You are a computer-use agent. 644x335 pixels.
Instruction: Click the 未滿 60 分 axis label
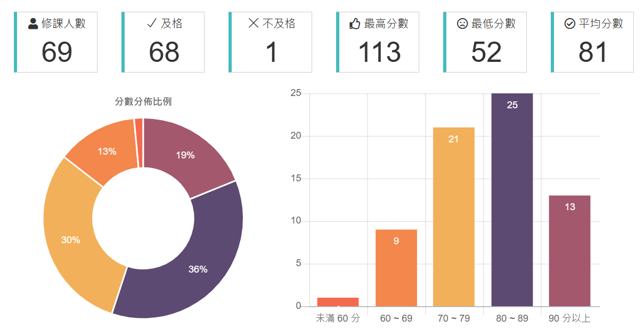click(x=338, y=318)
